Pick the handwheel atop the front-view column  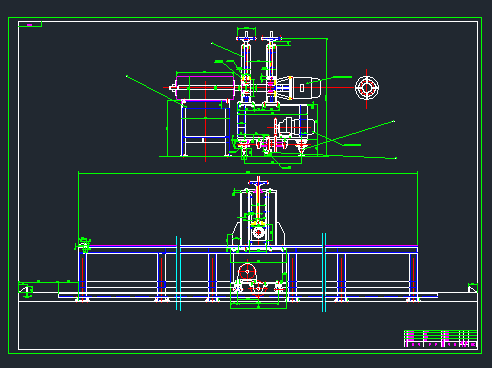click(258, 182)
